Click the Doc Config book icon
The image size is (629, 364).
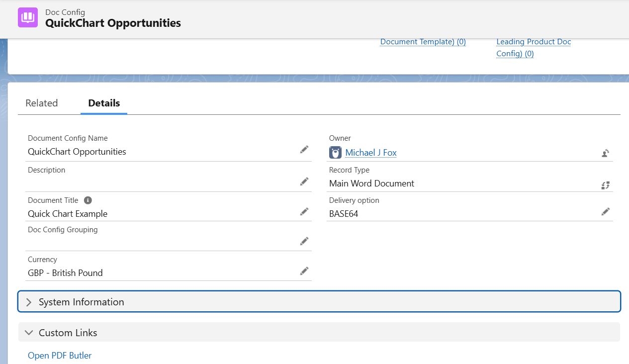(x=28, y=17)
